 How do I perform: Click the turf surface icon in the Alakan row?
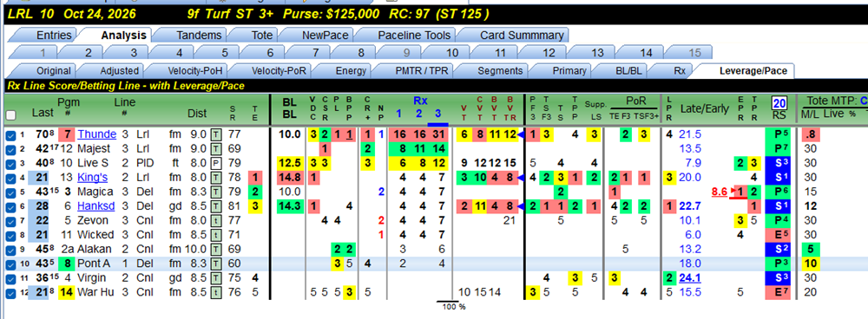click(x=217, y=250)
